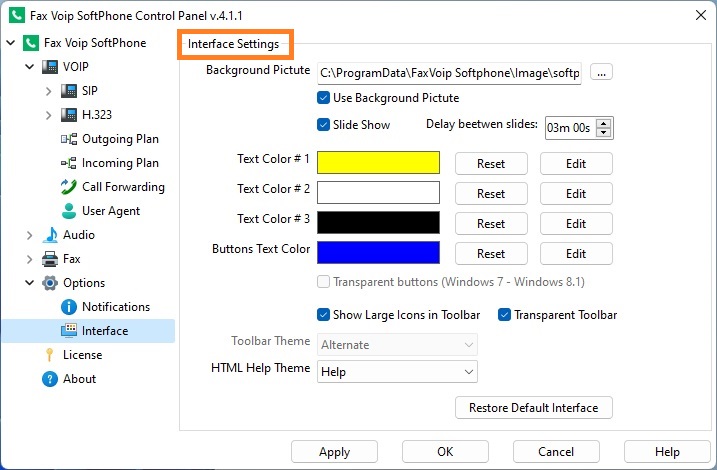
Task: Close the Control Panel window
Action: click(701, 15)
